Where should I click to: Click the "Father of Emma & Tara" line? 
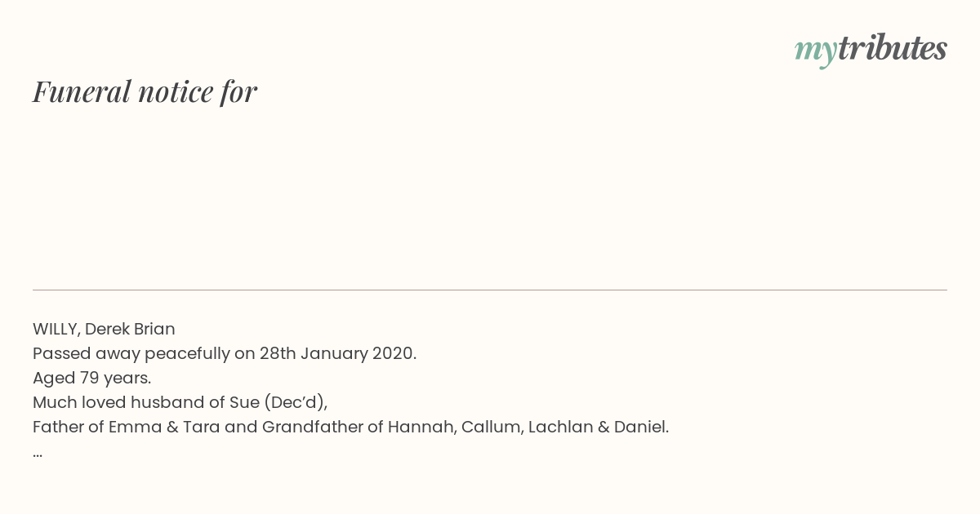tap(350, 427)
